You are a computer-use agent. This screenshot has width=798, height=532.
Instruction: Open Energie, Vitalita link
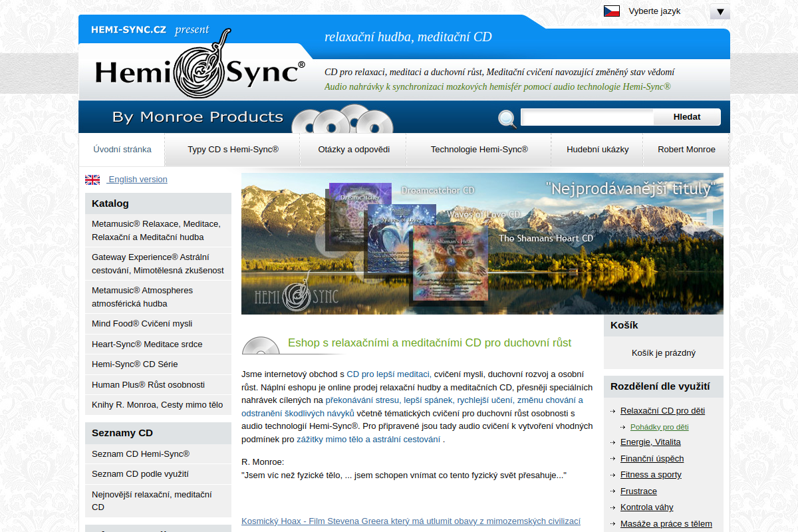click(650, 442)
